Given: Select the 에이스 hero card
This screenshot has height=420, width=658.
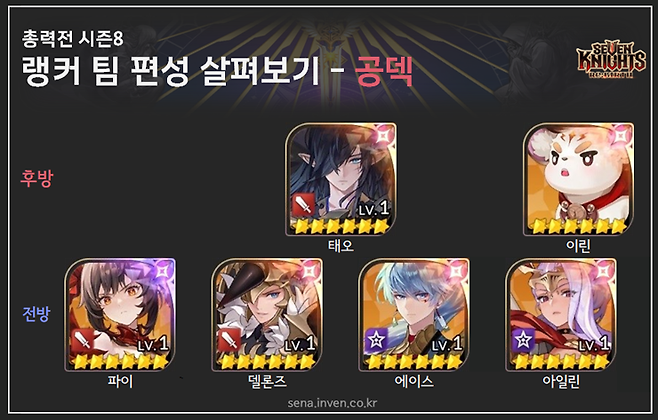Looking at the screenshot, I should 414,315.
